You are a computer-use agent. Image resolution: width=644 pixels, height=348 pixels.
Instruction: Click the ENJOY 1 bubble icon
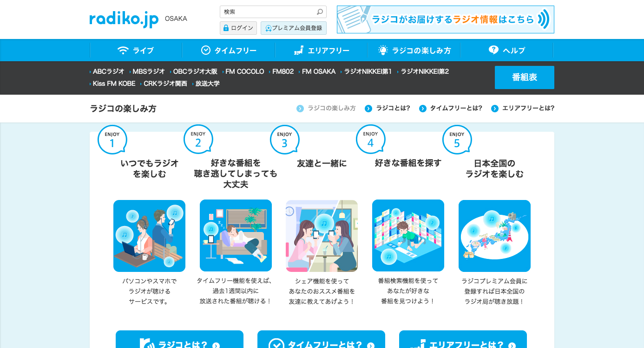tap(112, 140)
